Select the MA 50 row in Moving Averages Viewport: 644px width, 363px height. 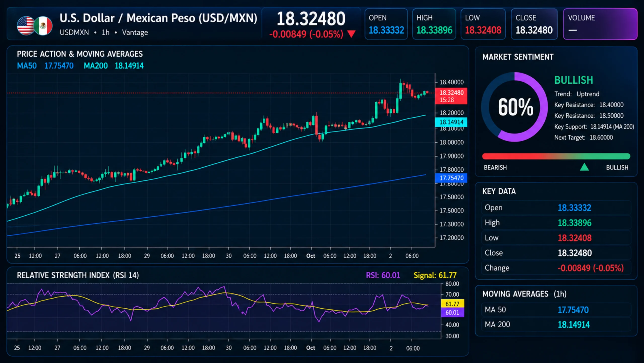pos(556,310)
